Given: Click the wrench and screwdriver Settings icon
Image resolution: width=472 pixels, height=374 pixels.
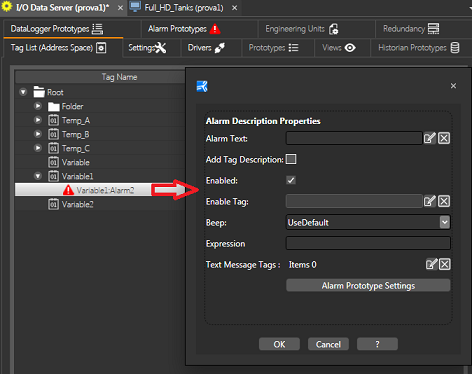Looking at the screenshot, I should [x=161, y=48].
